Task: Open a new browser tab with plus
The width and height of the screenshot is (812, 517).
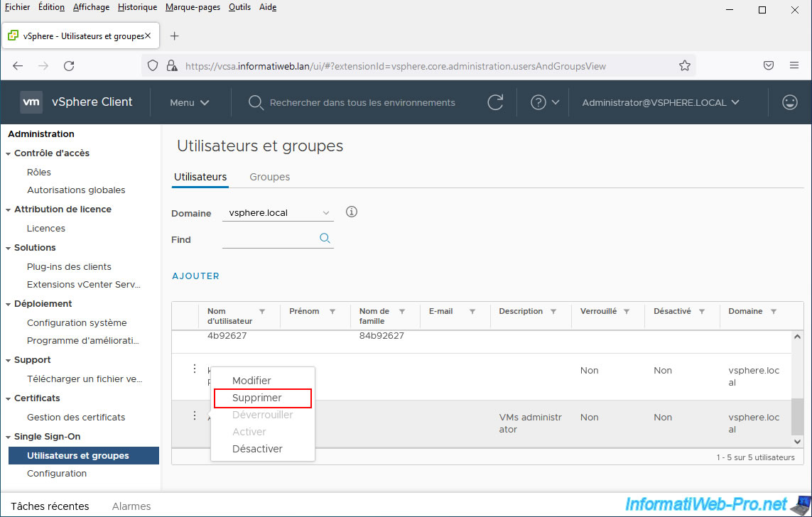Action: click(x=175, y=36)
